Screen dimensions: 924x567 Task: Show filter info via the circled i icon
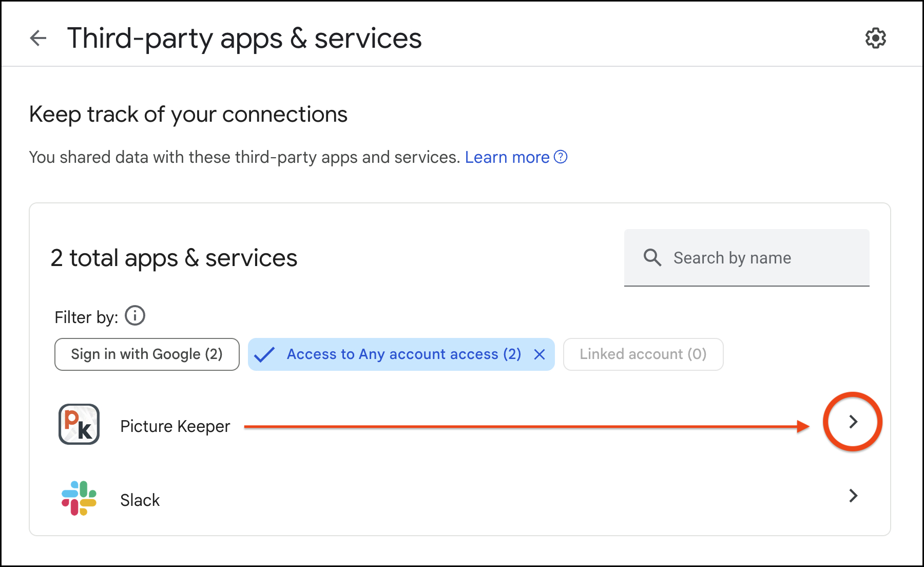click(x=135, y=316)
